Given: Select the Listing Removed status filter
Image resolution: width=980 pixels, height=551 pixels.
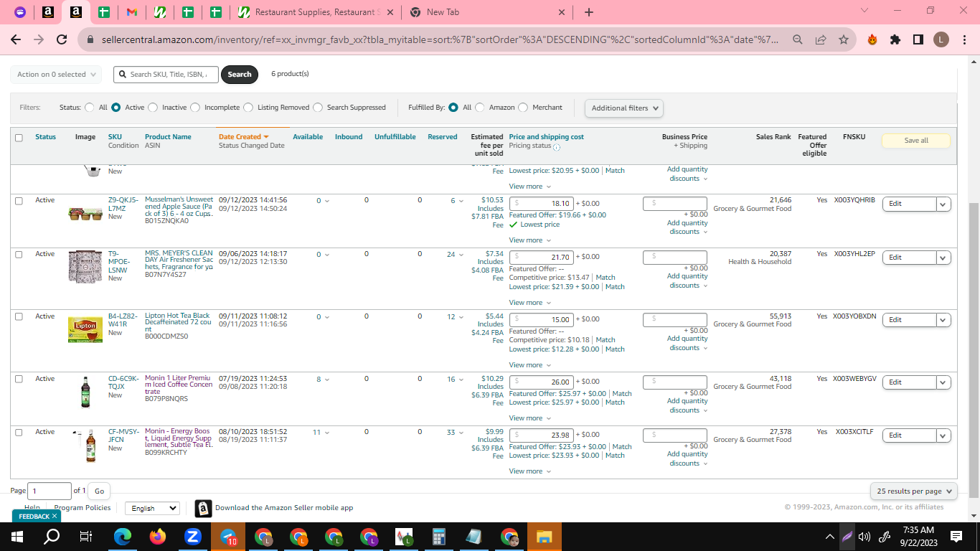Looking at the screenshot, I should [248, 108].
